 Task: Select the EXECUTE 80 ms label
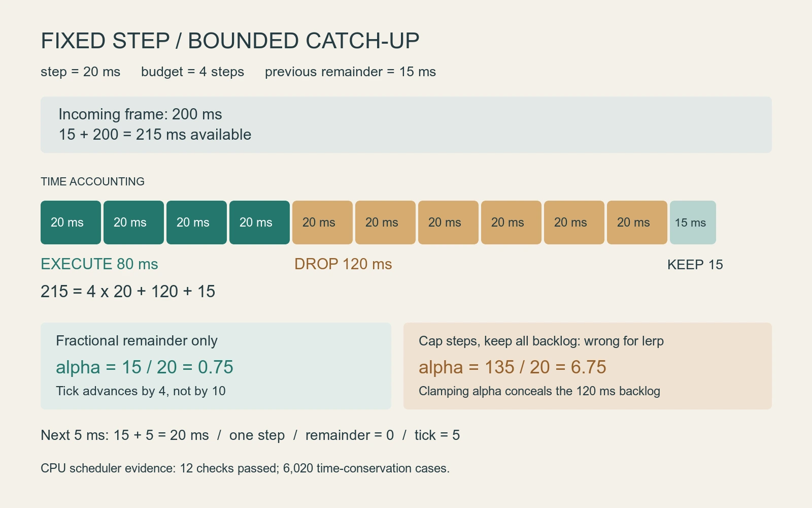coord(99,264)
